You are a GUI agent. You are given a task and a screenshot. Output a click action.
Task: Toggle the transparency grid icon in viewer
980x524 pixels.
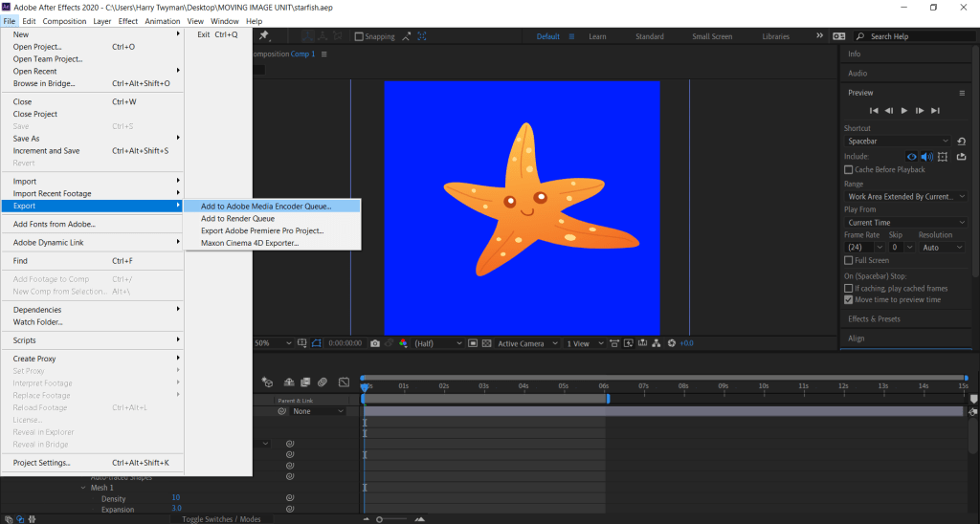click(486, 343)
